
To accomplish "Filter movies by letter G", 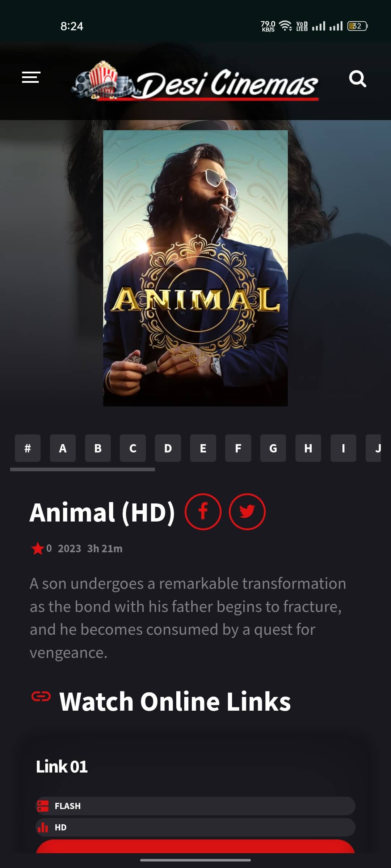I will 273,448.
